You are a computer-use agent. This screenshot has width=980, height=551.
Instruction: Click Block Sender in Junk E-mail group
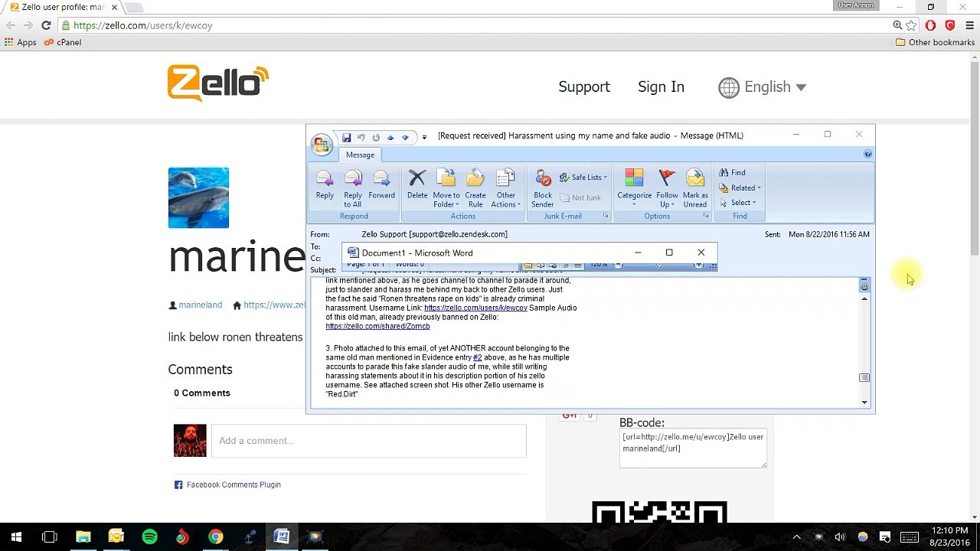[x=543, y=188]
